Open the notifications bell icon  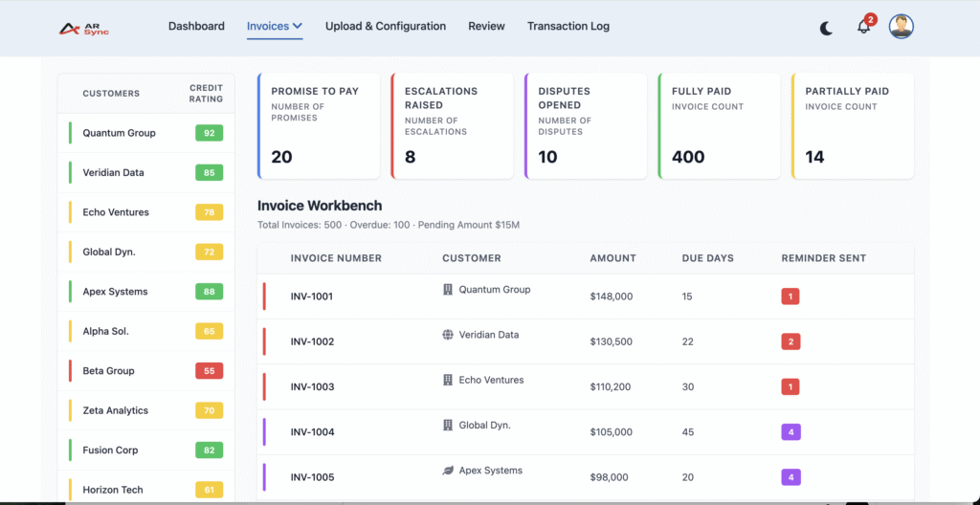[x=863, y=27]
